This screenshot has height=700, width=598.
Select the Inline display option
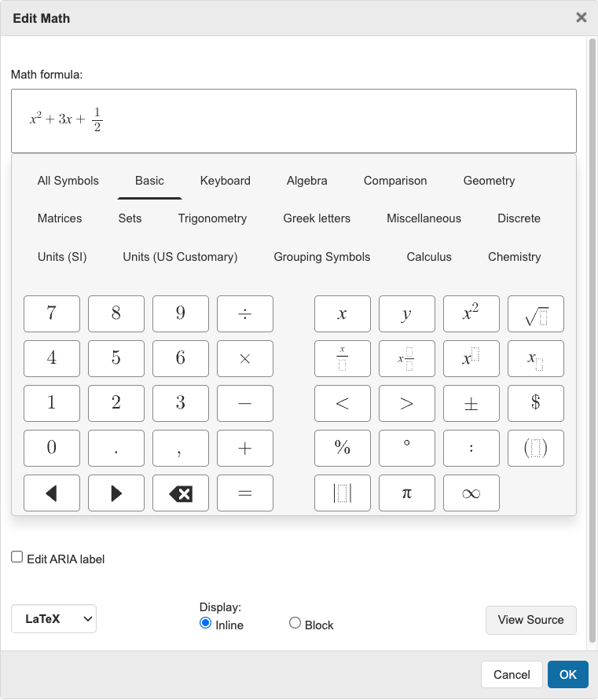[x=205, y=623]
